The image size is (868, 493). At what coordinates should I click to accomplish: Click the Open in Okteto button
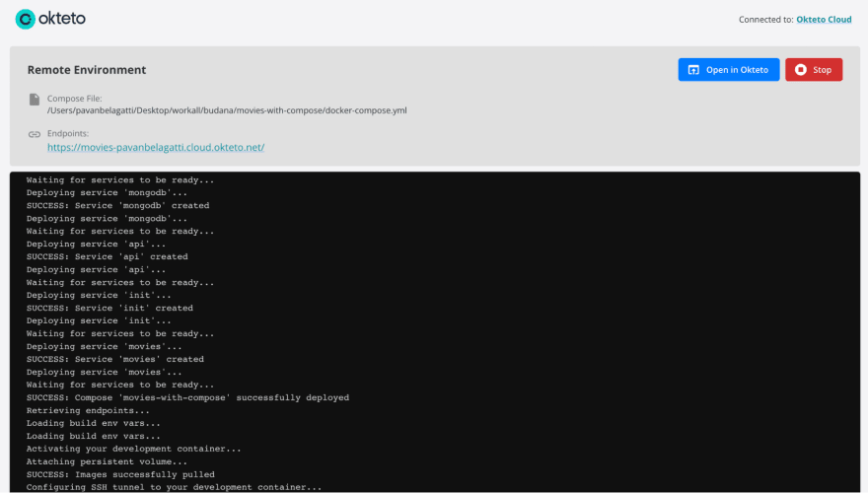click(729, 70)
